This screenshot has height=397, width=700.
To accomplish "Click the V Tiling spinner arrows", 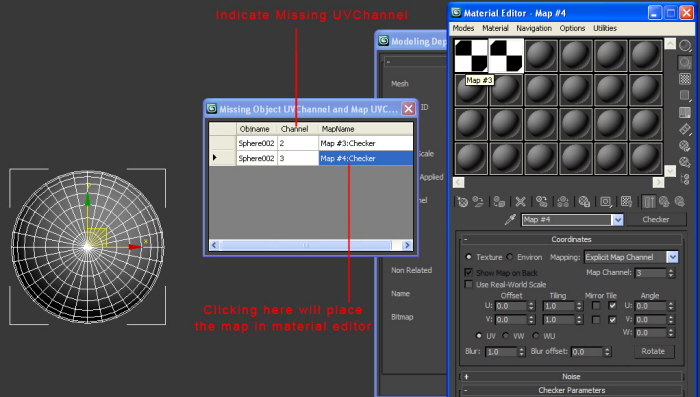I will [579, 320].
